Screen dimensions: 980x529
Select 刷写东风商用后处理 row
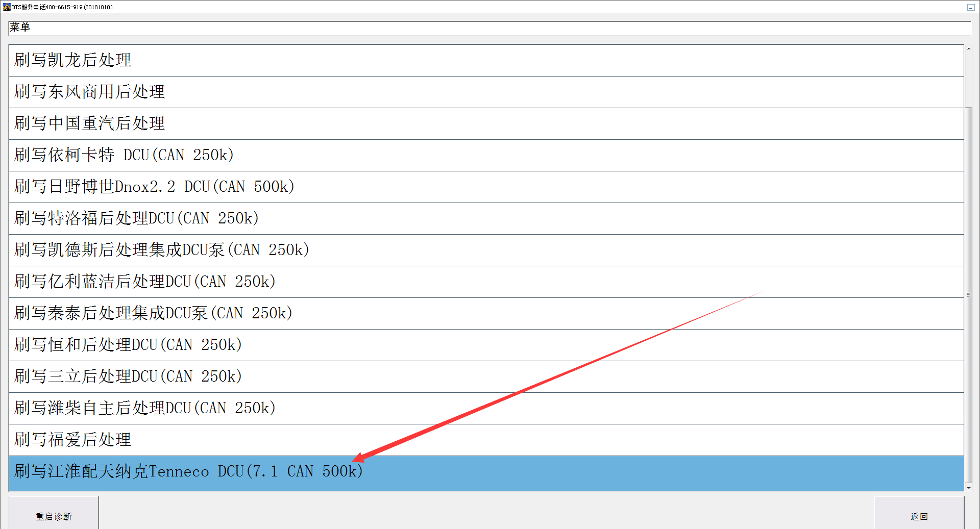[x=486, y=92]
